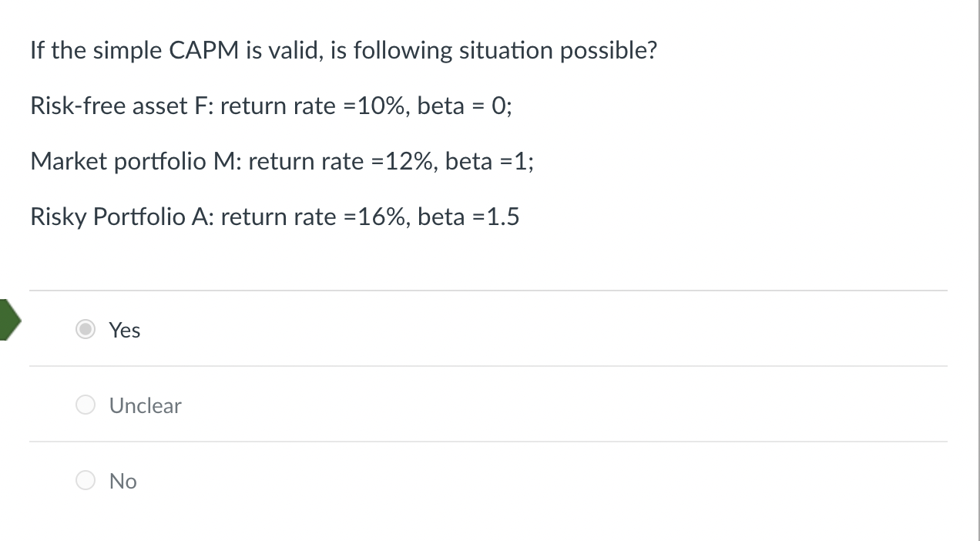Screen dimensions: 980x541
Task: Click the Yes answer label text
Action: (x=124, y=330)
